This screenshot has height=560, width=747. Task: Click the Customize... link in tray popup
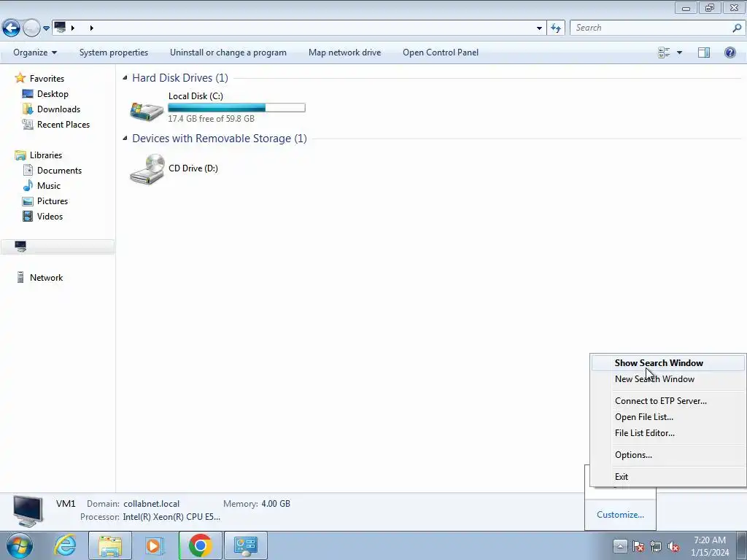[x=620, y=515]
